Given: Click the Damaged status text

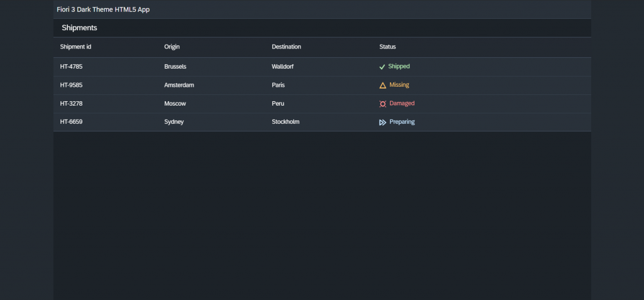Looking at the screenshot, I should pyautogui.click(x=402, y=103).
